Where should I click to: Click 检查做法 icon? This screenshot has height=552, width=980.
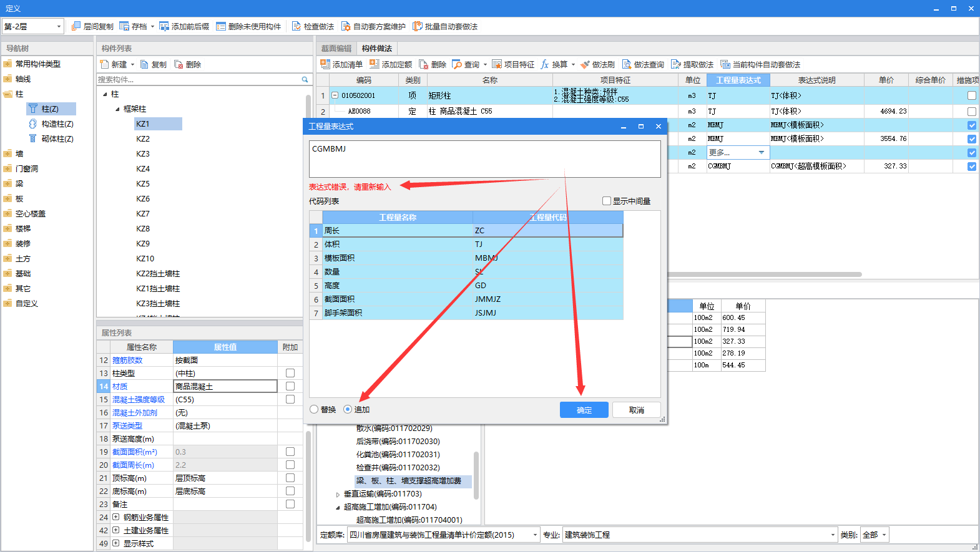point(296,26)
